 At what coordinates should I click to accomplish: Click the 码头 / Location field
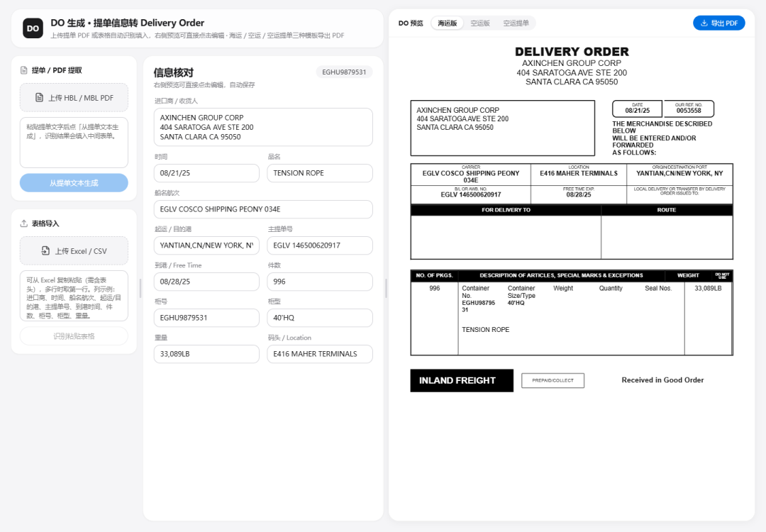tap(319, 354)
